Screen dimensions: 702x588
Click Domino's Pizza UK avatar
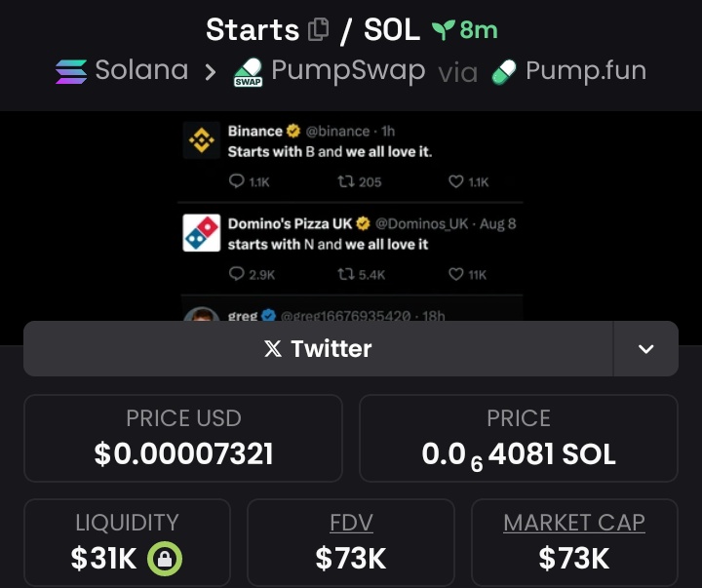point(202,233)
